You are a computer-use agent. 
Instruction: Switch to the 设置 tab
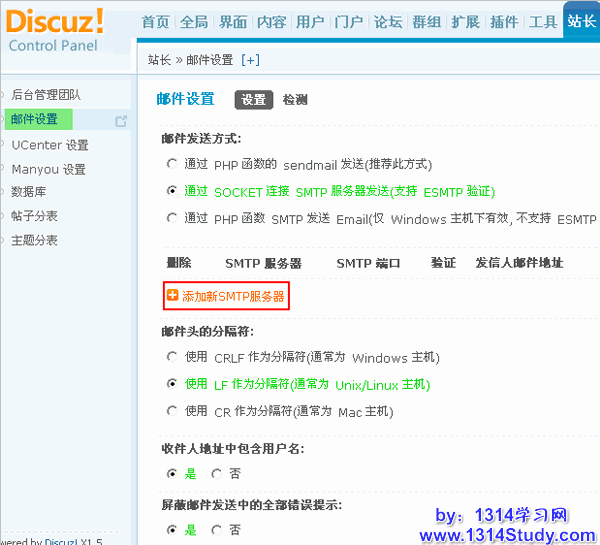tap(253, 100)
